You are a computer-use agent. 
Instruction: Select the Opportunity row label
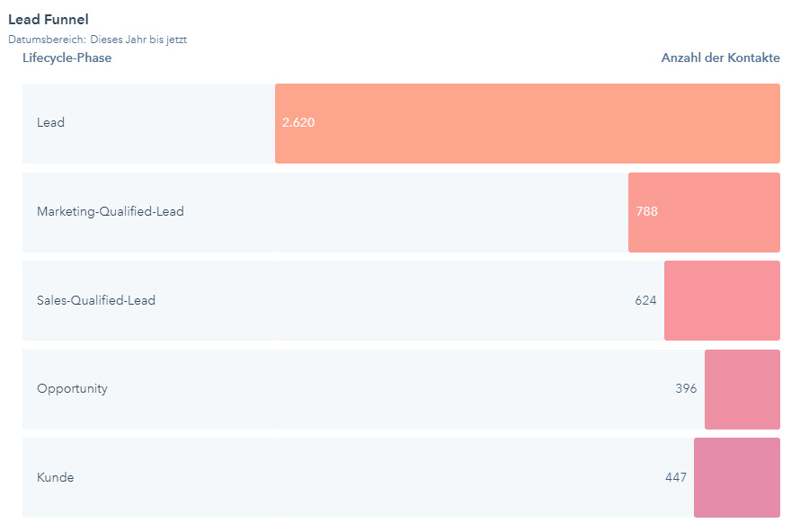72,389
